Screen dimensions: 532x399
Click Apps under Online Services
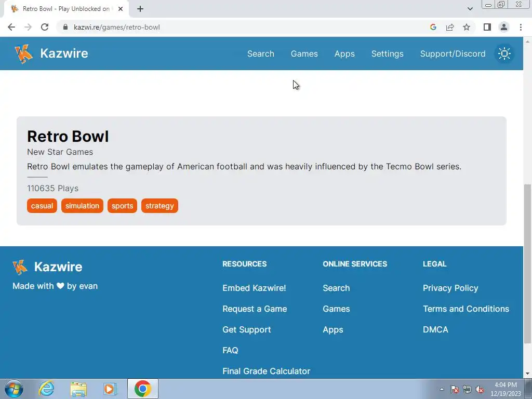pyautogui.click(x=333, y=329)
